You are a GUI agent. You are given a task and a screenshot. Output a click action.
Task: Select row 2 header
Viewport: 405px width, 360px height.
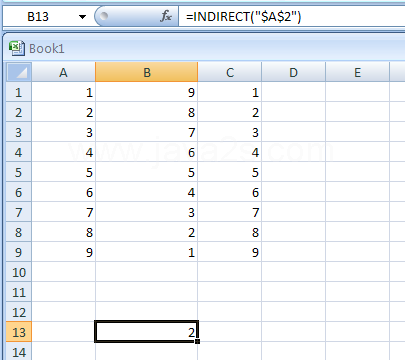[x=19, y=112]
